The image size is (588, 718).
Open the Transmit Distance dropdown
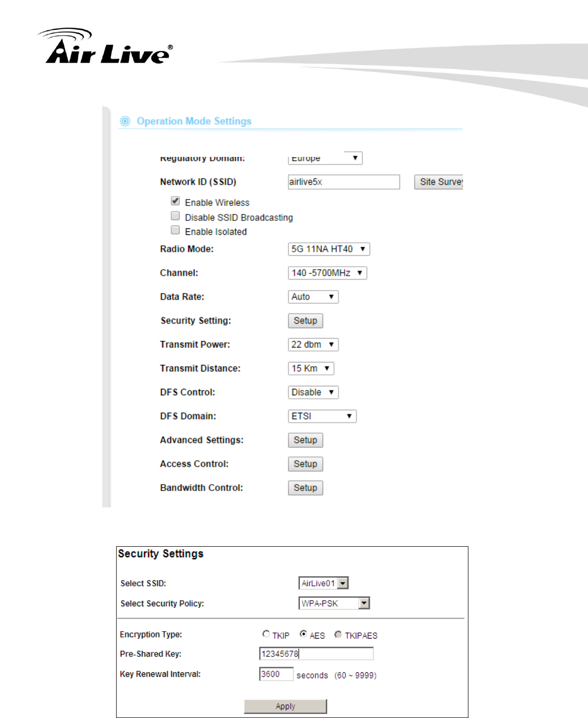tap(311, 368)
